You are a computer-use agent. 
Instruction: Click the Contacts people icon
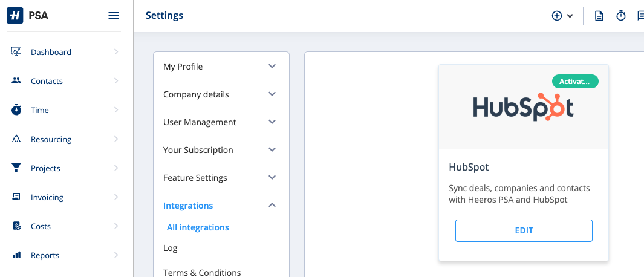coord(16,81)
